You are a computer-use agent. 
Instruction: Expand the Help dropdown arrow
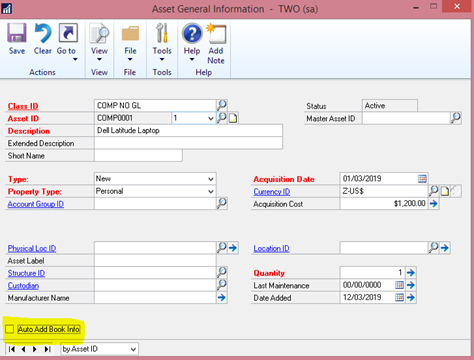(x=192, y=59)
